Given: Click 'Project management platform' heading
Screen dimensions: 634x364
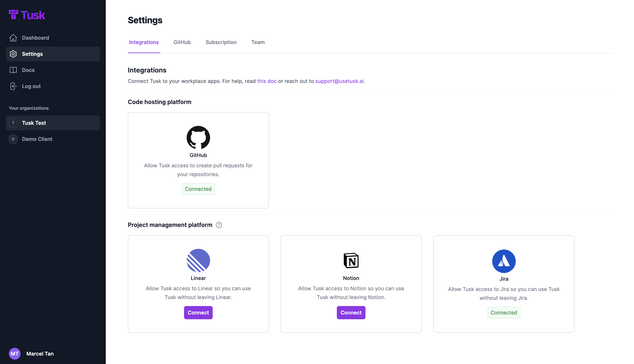Looking at the screenshot, I should pyautogui.click(x=170, y=225).
